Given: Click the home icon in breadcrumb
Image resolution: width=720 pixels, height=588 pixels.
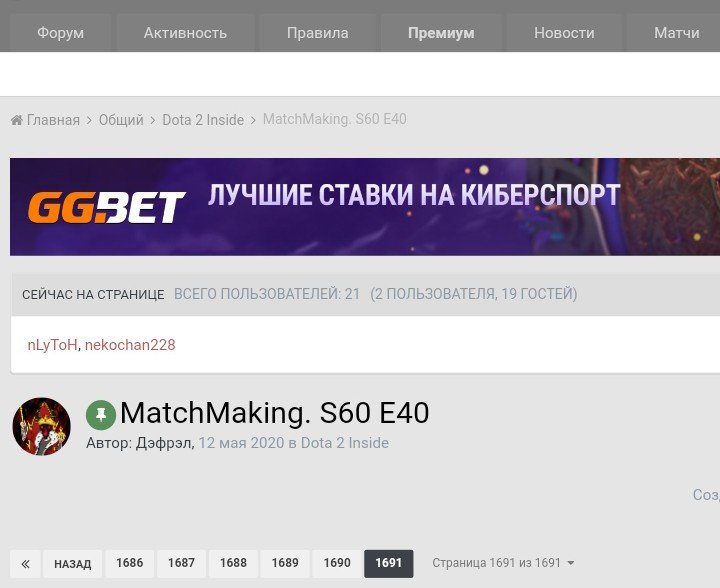Looking at the screenshot, I should point(17,120).
